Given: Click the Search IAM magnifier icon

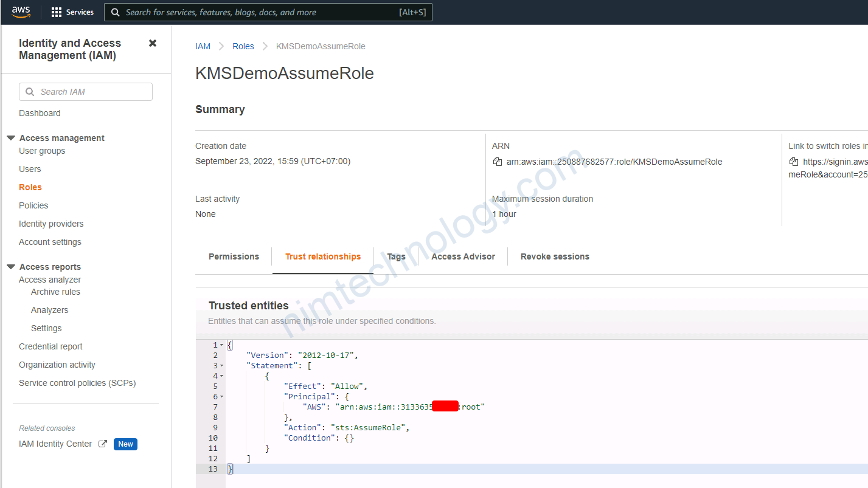Looking at the screenshot, I should tap(30, 92).
